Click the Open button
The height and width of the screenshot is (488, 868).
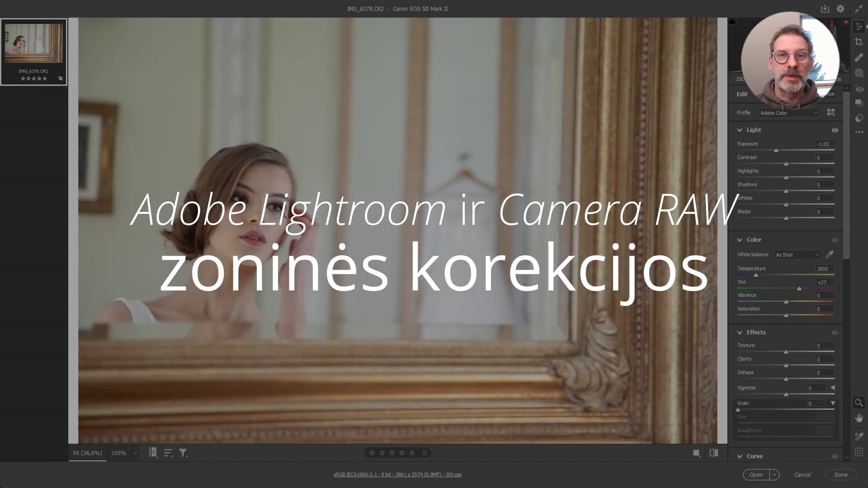756,474
